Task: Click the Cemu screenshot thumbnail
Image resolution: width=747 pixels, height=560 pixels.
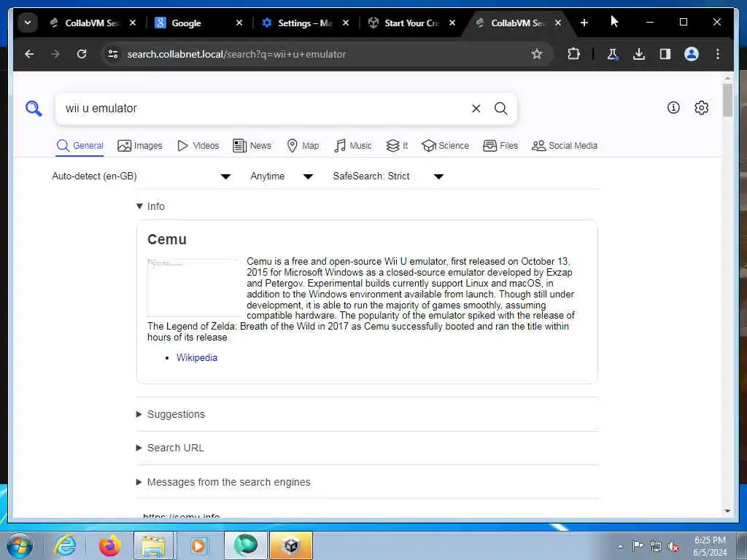Action: [x=194, y=287]
